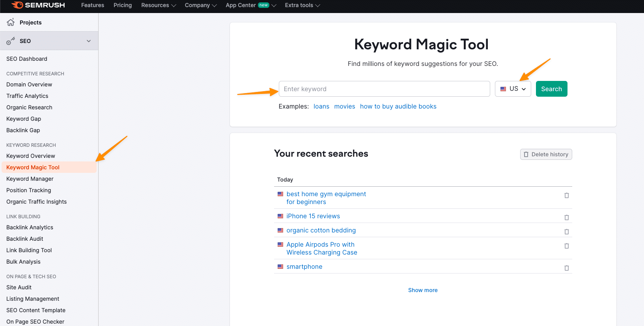
Task: Open Pricing in top navigation
Action: (x=123, y=5)
